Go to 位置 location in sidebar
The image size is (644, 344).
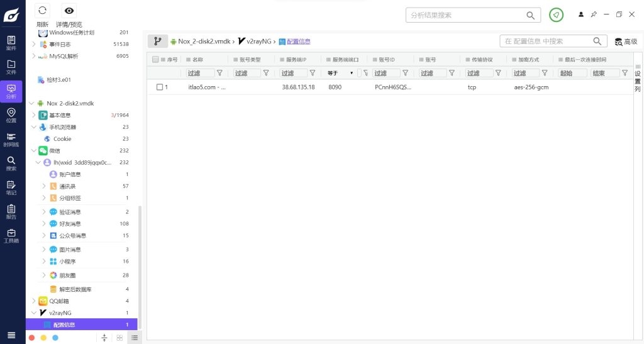11,115
